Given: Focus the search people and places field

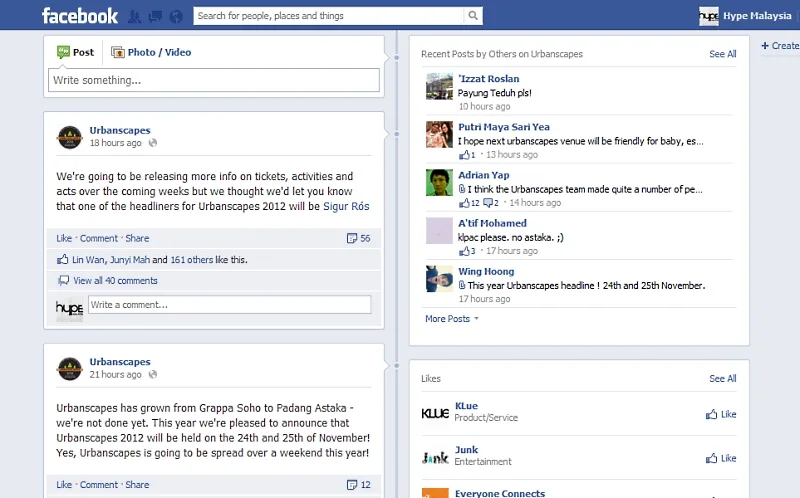Looking at the screenshot, I should click(328, 16).
